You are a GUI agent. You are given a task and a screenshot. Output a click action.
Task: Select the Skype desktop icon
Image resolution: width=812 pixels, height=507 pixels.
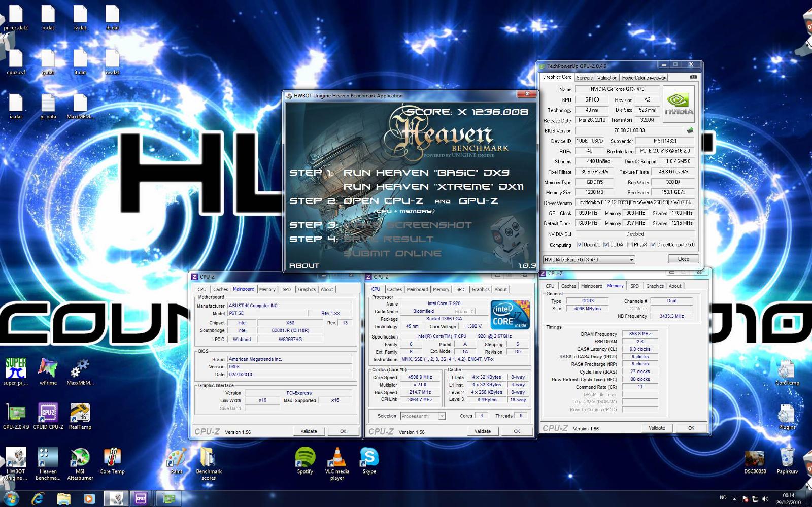[369, 461]
